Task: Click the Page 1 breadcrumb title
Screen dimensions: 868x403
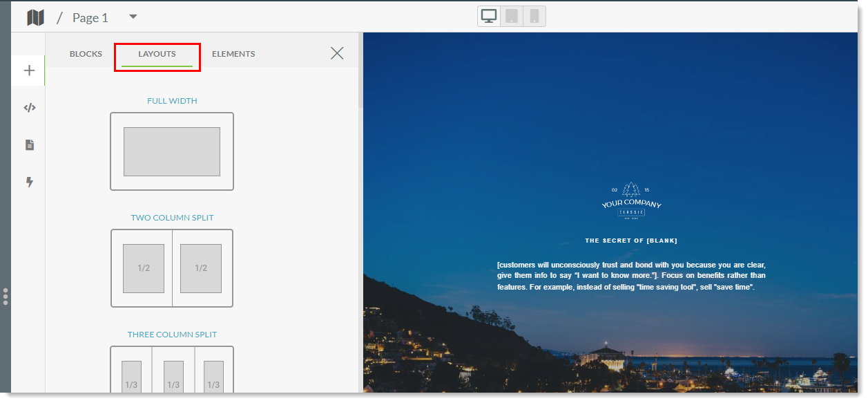Action: [90, 18]
